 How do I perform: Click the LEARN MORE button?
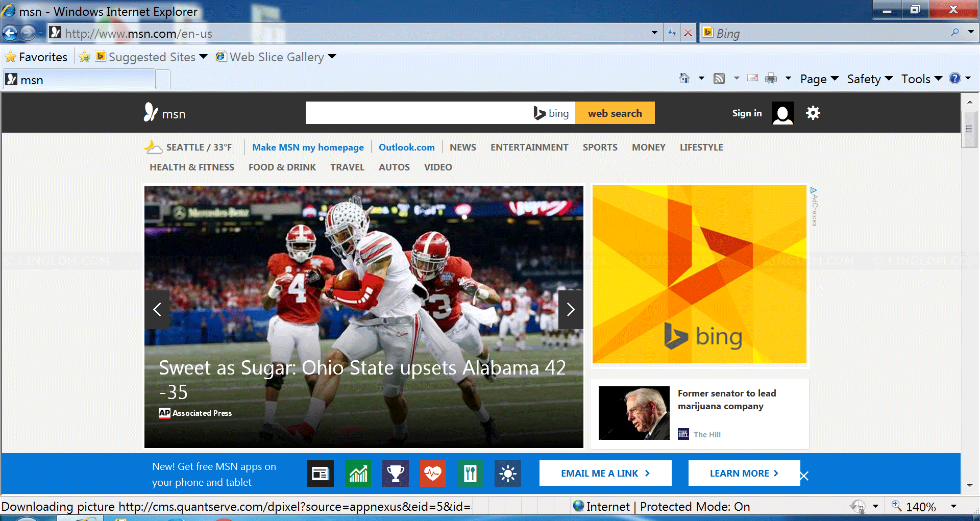coord(744,473)
